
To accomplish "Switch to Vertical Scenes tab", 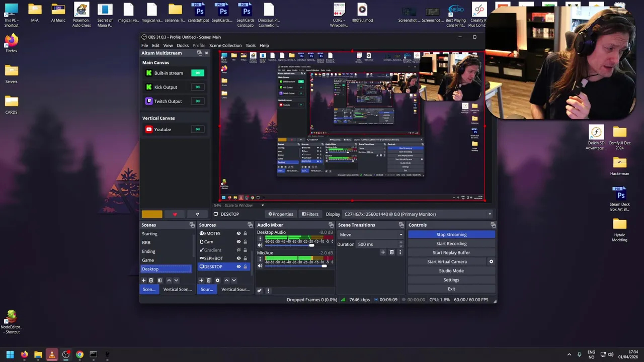I will tap(177, 290).
